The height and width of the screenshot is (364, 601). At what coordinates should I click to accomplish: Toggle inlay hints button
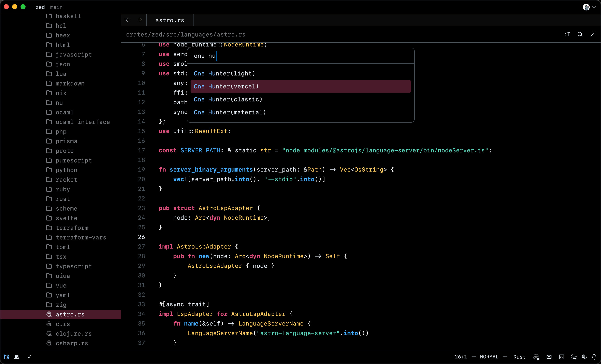567,34
